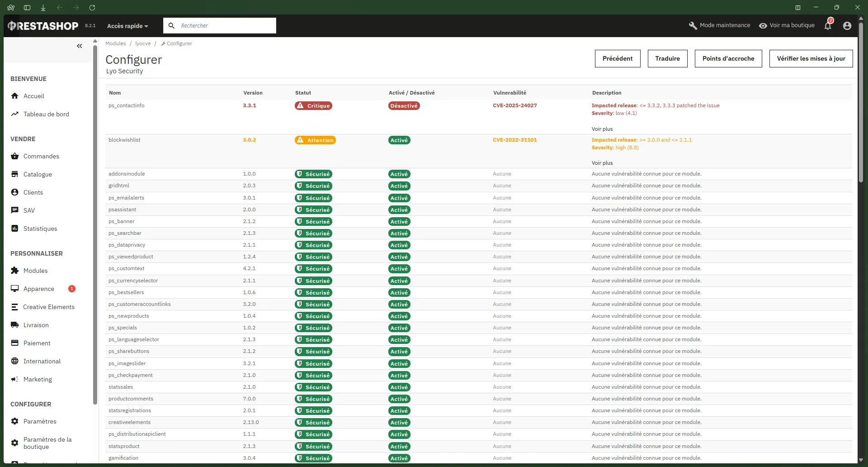
Task: Toggle Activé badge for gridhtml
Action: [x=399, y=186]
